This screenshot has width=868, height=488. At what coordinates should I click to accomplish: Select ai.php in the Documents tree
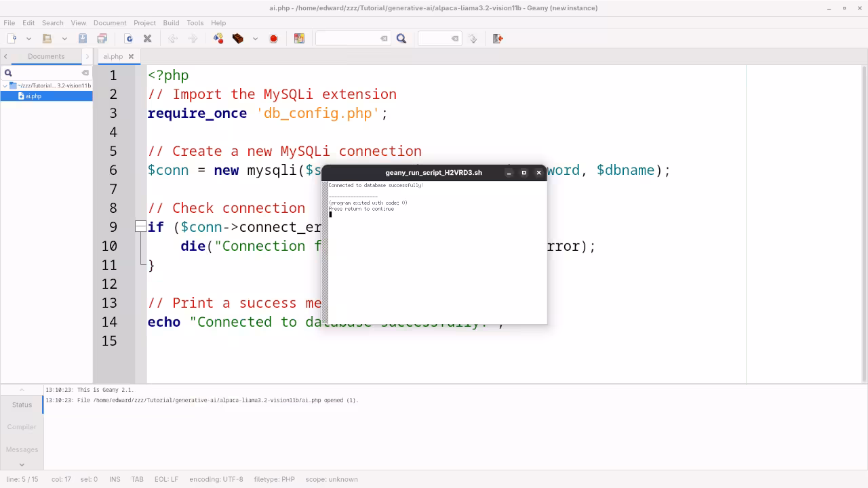point(46,96)
